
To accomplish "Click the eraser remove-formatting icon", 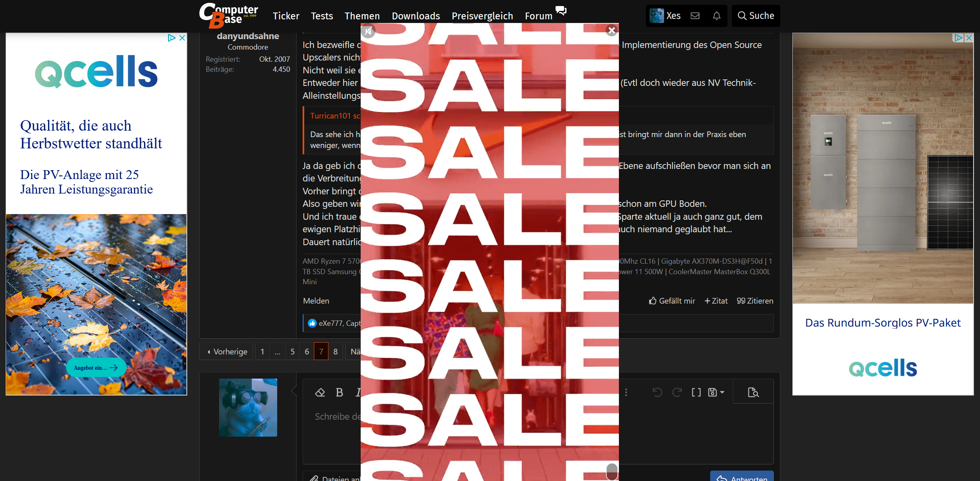I will point(320,392).
